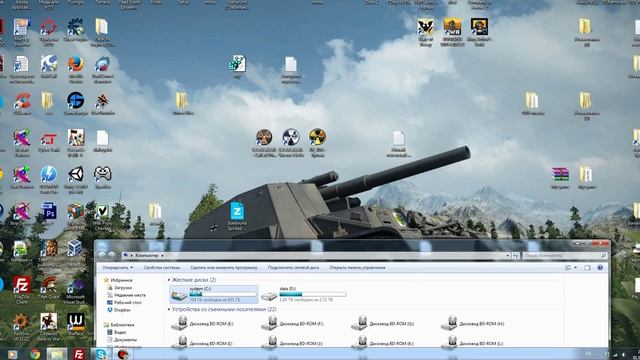
Task: Open the Упорядочить dropdown menu
Action: (118, 268)
